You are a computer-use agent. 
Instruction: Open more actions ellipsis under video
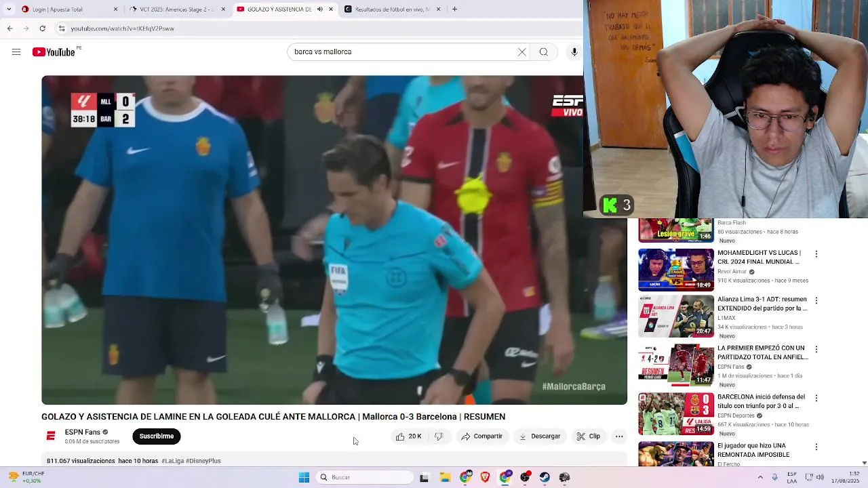(619, 436)
